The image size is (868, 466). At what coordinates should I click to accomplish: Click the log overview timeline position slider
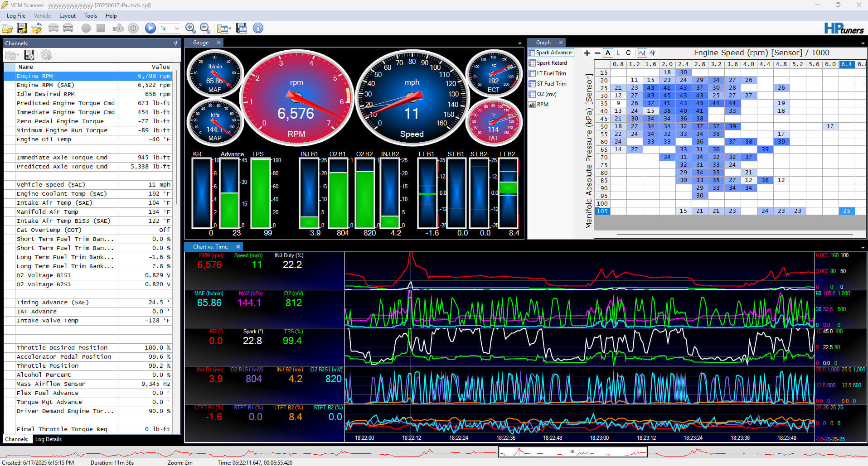[572, 452]
